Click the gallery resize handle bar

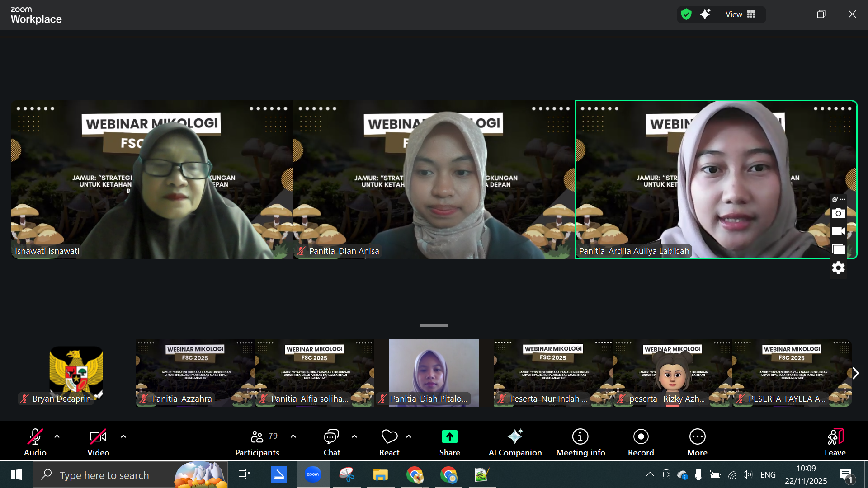point(434,325)
